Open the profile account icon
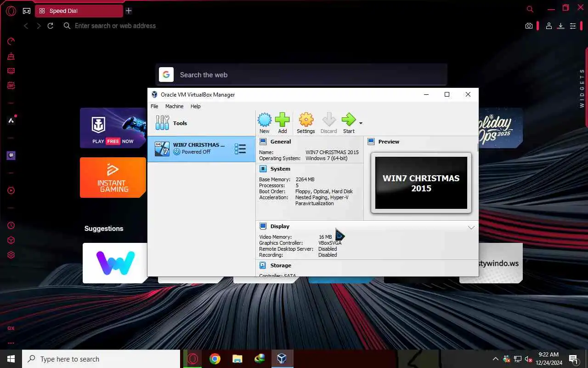 pos(549,26)
